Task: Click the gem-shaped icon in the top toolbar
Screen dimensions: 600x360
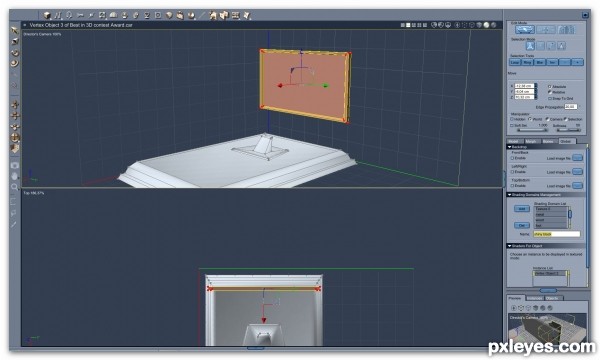Action: pyautogui.click(x=169, y=15)
